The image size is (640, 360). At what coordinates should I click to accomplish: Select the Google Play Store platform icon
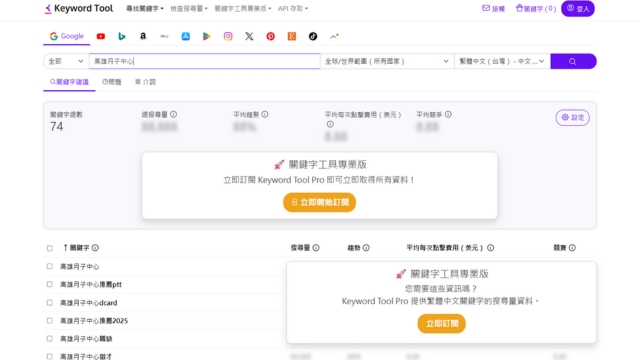(x=207, y=36)
